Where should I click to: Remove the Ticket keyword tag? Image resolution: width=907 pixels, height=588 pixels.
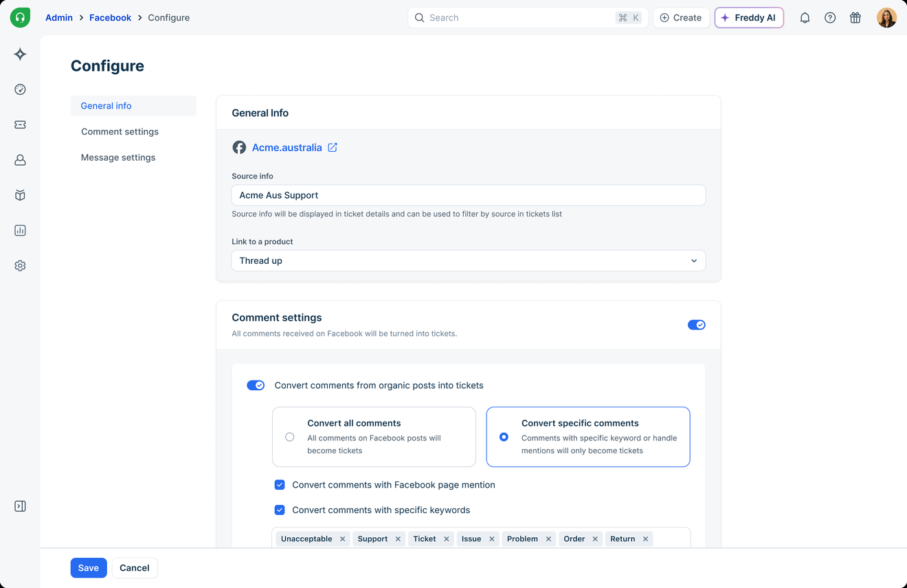pos(447,539)
